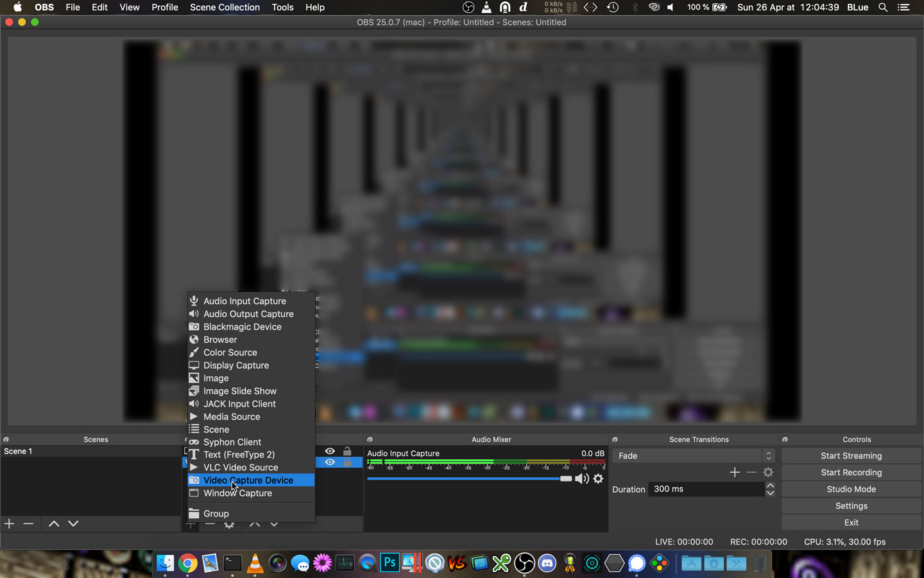Viewport: 924px width, 578px height.
Task: Choose Audio Input Capture source entry
Action: (x=251, y=301)
